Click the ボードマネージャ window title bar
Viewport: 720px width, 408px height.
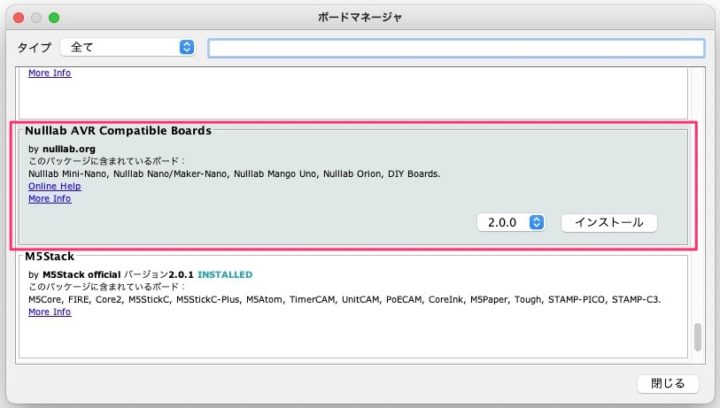[359, 18]
